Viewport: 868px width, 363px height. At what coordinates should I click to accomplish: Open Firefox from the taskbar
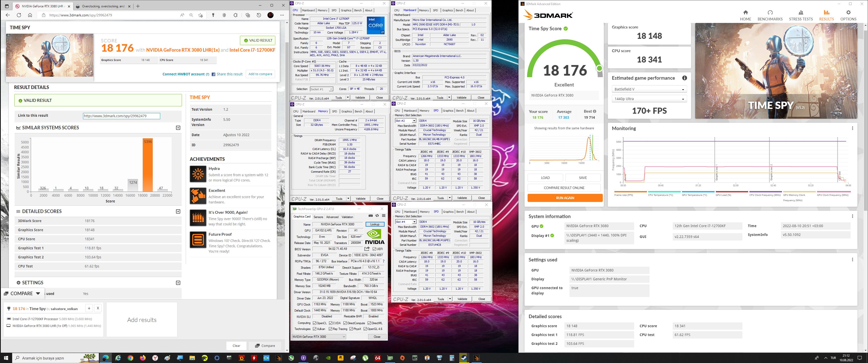click(143, 358)
